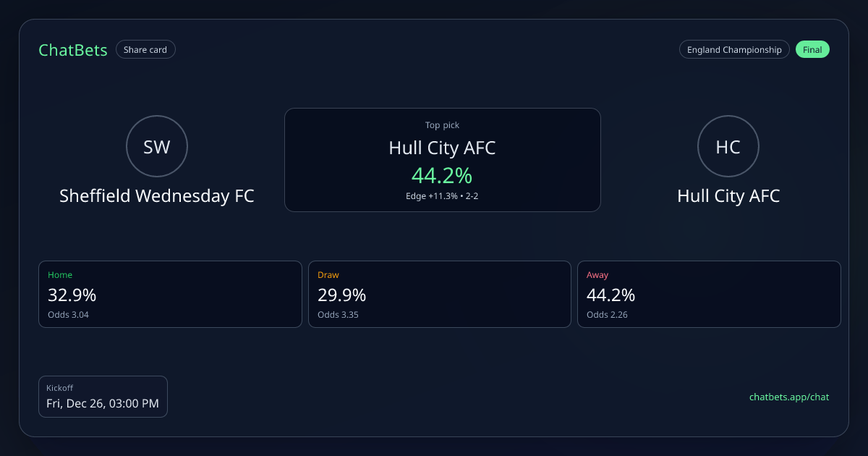Click the Sheffield Wednesday FC team name
The height and width of the screenshot is (456, 868).
coord(157,196)
